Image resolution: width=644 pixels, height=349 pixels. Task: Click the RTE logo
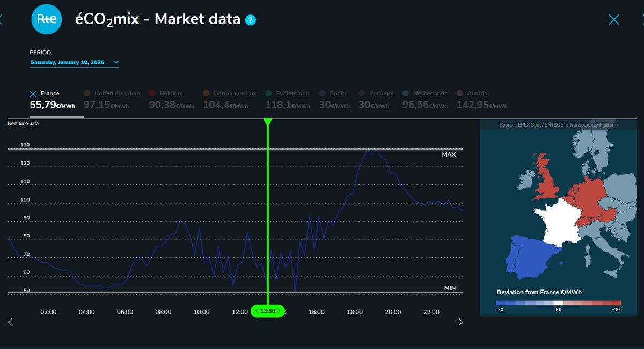point(46,19)
